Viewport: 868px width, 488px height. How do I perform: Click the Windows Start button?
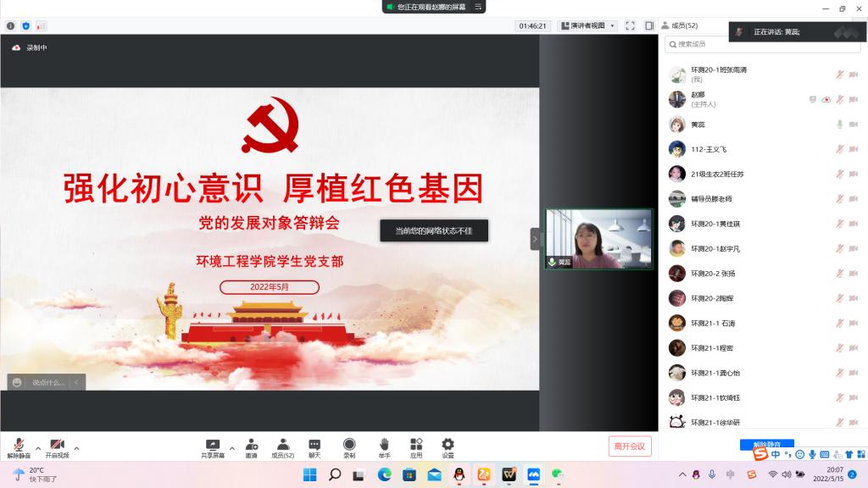(x=310, y=474)
